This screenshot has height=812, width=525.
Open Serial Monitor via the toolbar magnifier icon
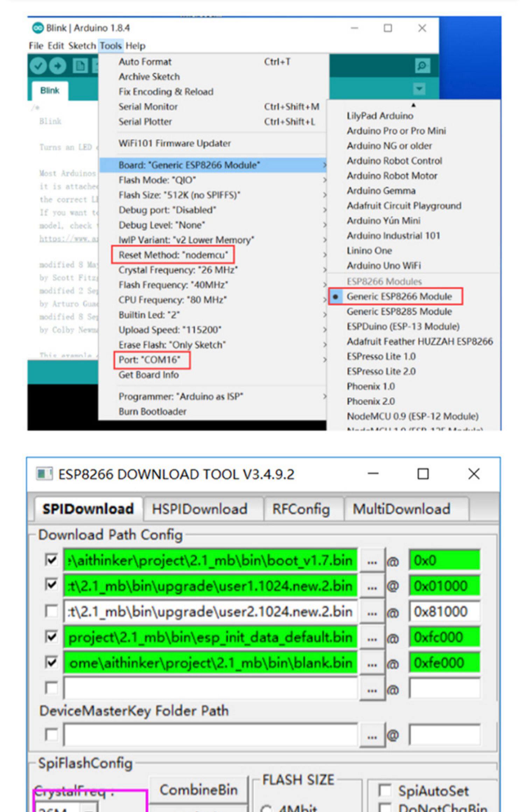coord(422,66)
